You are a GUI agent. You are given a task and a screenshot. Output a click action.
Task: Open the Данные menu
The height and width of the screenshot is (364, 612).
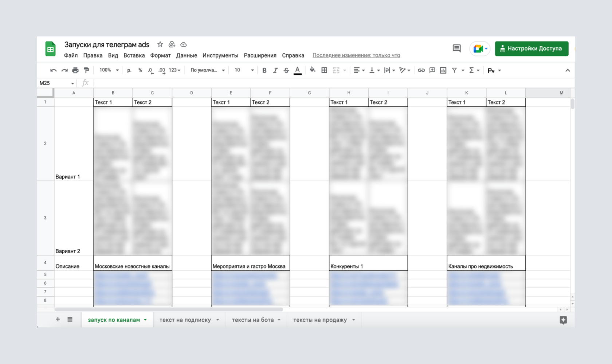point(187,55)
